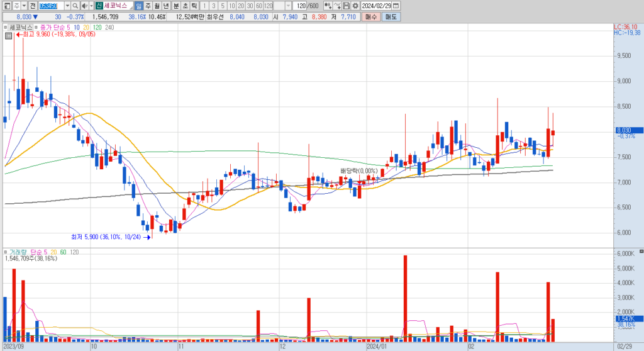The width and height of the screenshot is (644, 351).
Task: Choose the 30 interval button
Action: click(250, 6)
